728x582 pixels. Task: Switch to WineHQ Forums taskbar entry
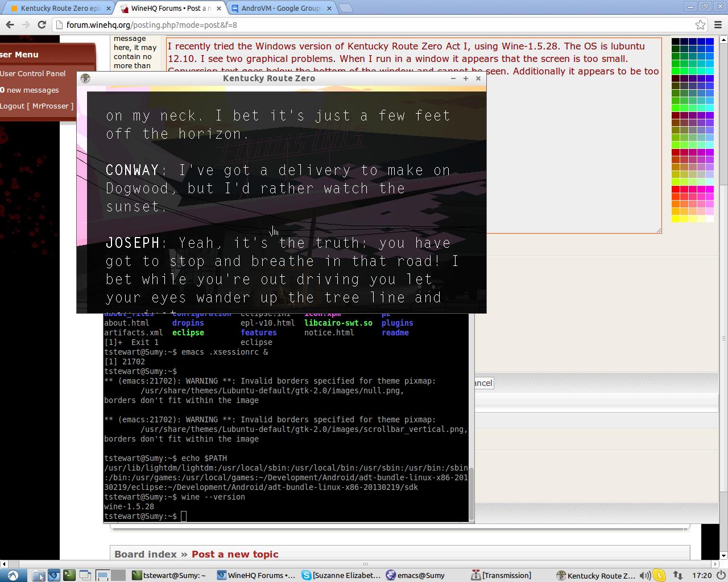[x=256, y=575]
